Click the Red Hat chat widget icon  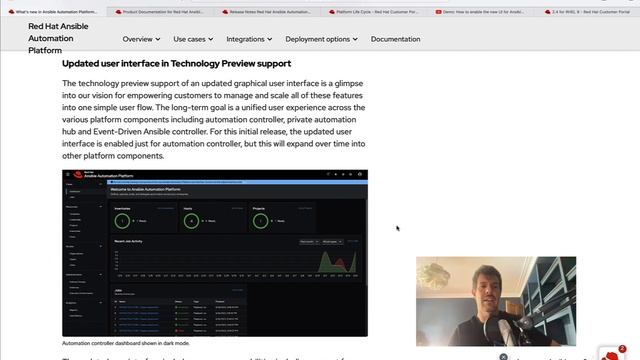coord(611,354)
